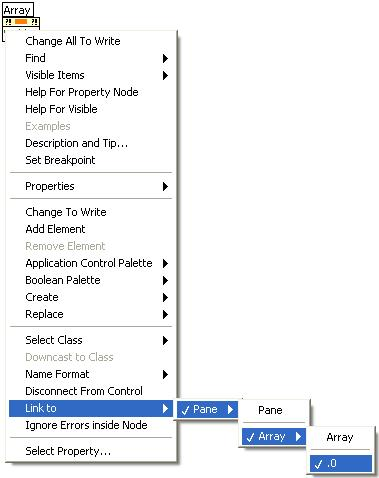Viewport: 379px width, 478px height.
Task: Open the Boolean Palette submenu
Action: [x=91, y=280]
